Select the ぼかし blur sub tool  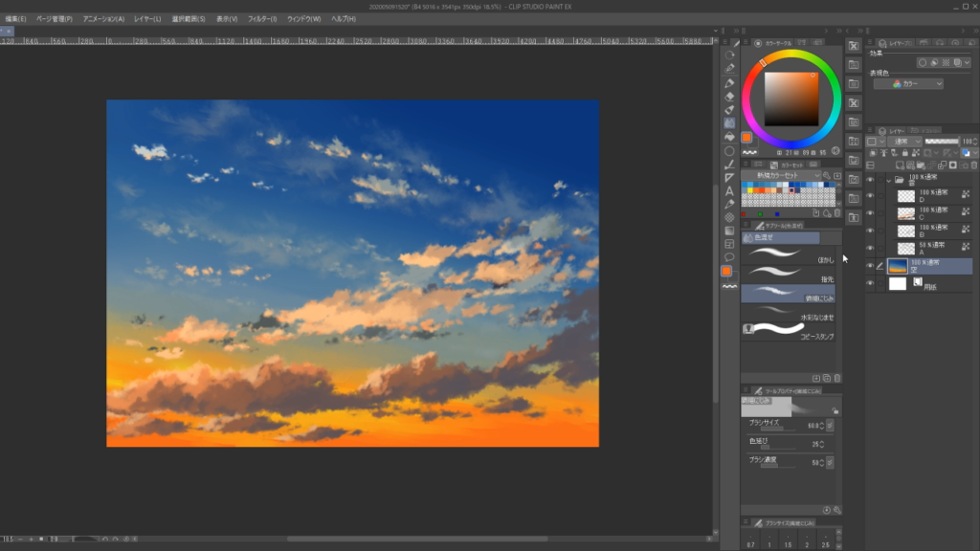click(x=789, y=254)
